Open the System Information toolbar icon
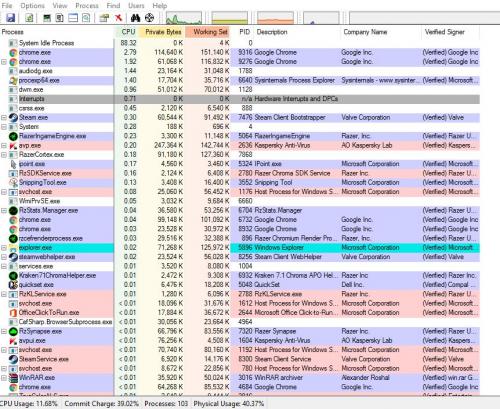500x409 pixels. [x=47, y=18]
